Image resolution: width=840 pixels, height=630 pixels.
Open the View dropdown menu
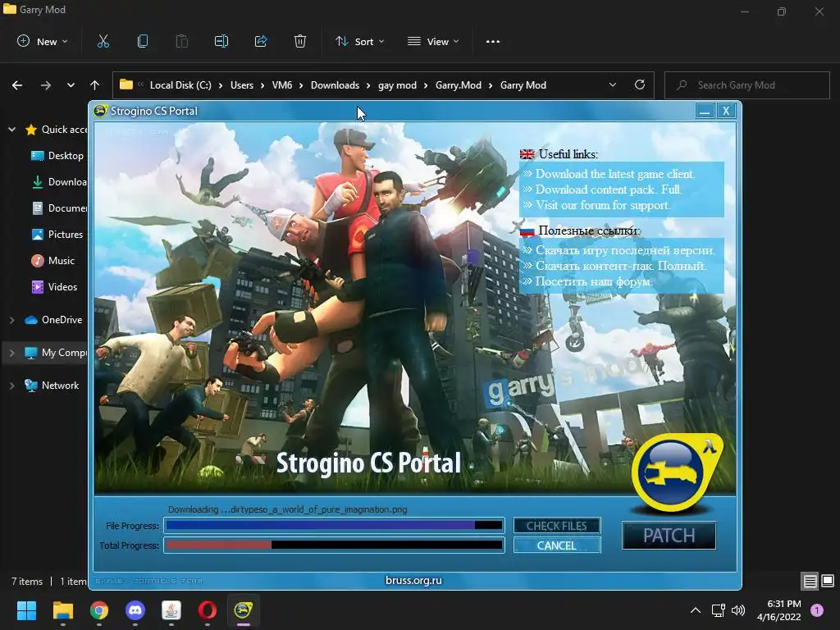click(433, 41)
